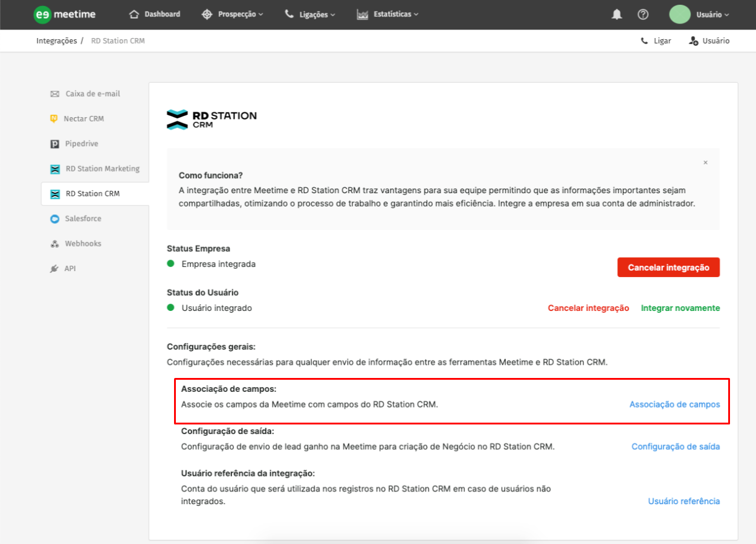Click the RD Station CRM logo
This screenshot has height=544, width=756.
212,120
